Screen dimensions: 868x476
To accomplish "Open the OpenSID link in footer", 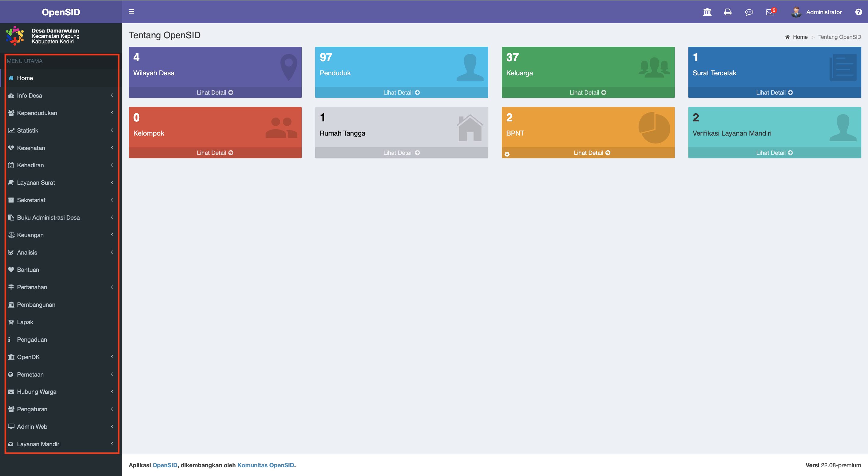I will [x=165, y=465].
